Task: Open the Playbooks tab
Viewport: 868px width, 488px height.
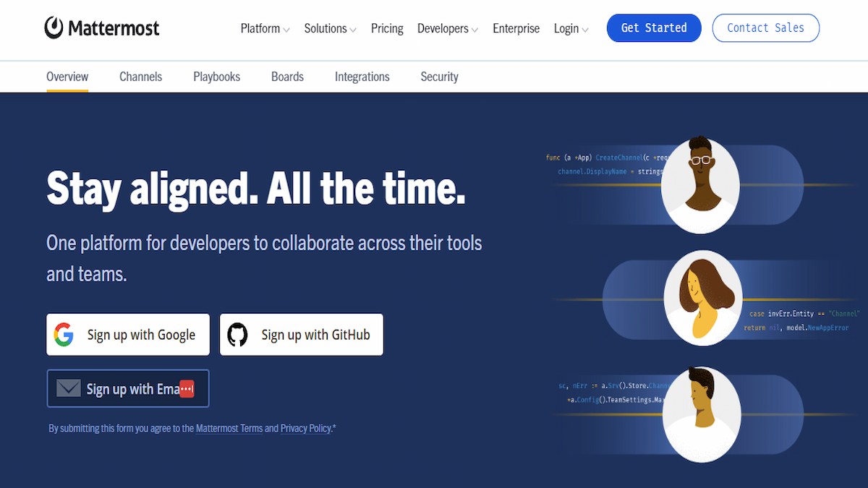Action: pos(216,76)
